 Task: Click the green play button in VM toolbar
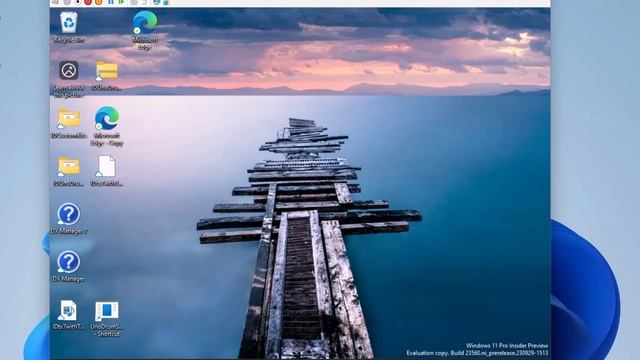coord(121,2)
